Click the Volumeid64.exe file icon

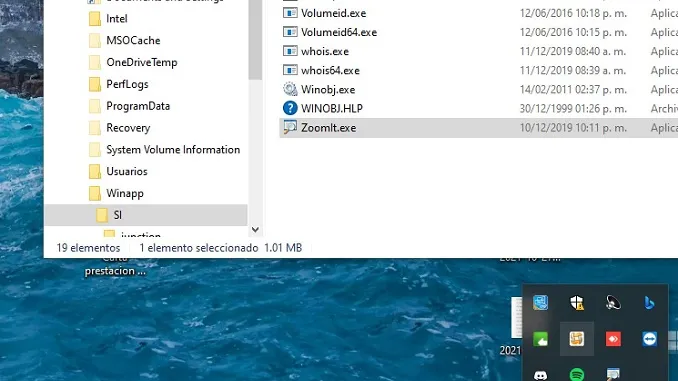click(290, 32)
